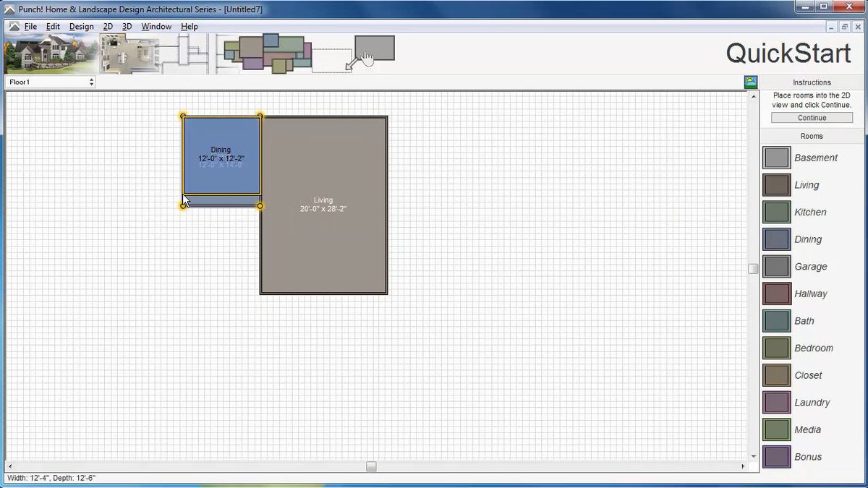
Task: Click the Bedroom room label
Action: tap(814, 348)
